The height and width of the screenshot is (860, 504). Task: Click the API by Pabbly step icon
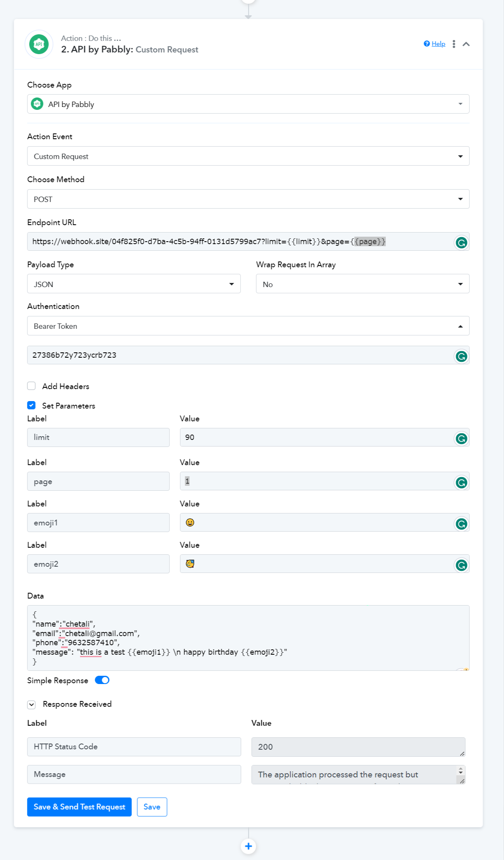point(39,44)
